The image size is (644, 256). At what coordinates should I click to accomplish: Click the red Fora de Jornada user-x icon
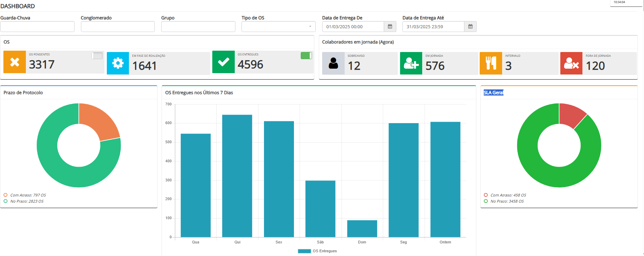click(x=571, y=63)
